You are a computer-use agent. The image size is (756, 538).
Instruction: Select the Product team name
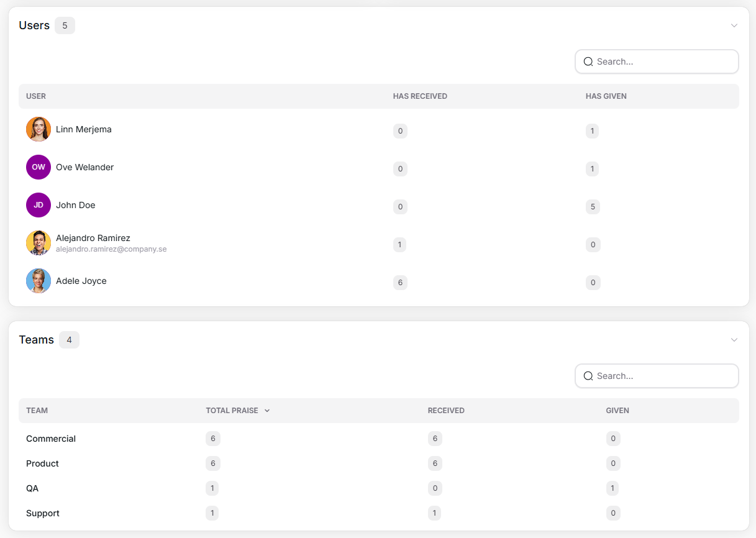click(42, 463)
